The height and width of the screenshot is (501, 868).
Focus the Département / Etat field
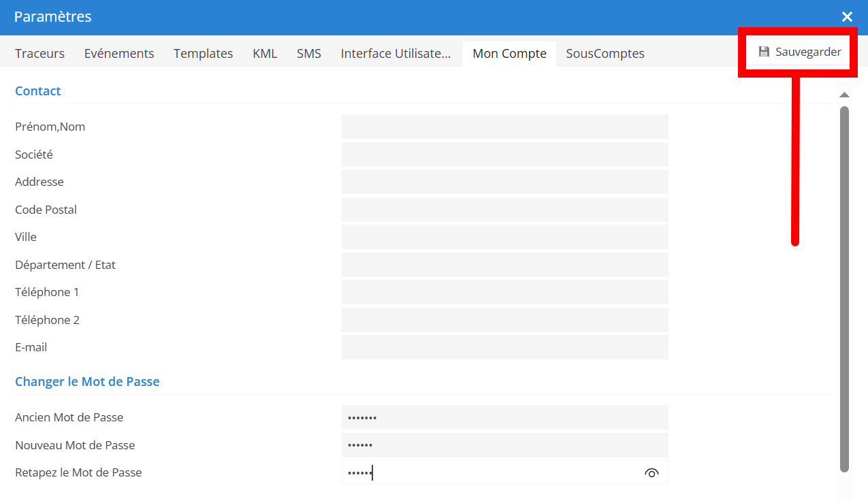click(505, 265)
